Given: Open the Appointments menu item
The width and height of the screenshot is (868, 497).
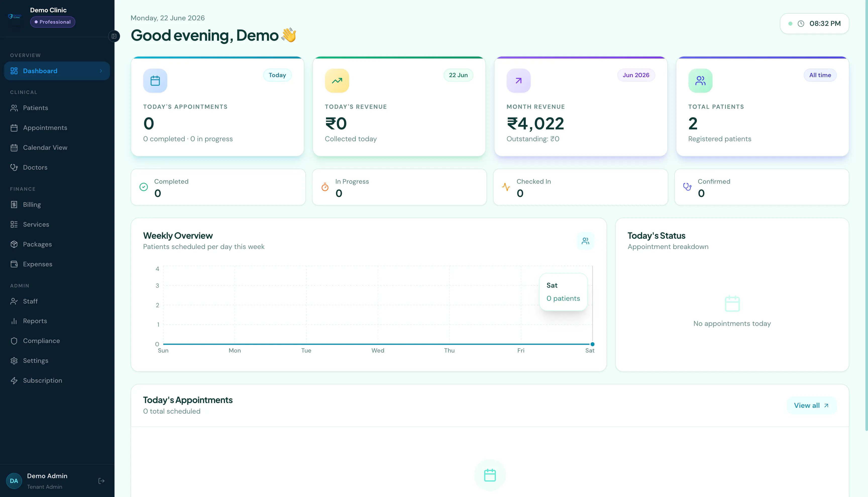Looking at the screenshot, I should [x=57, y=128].
